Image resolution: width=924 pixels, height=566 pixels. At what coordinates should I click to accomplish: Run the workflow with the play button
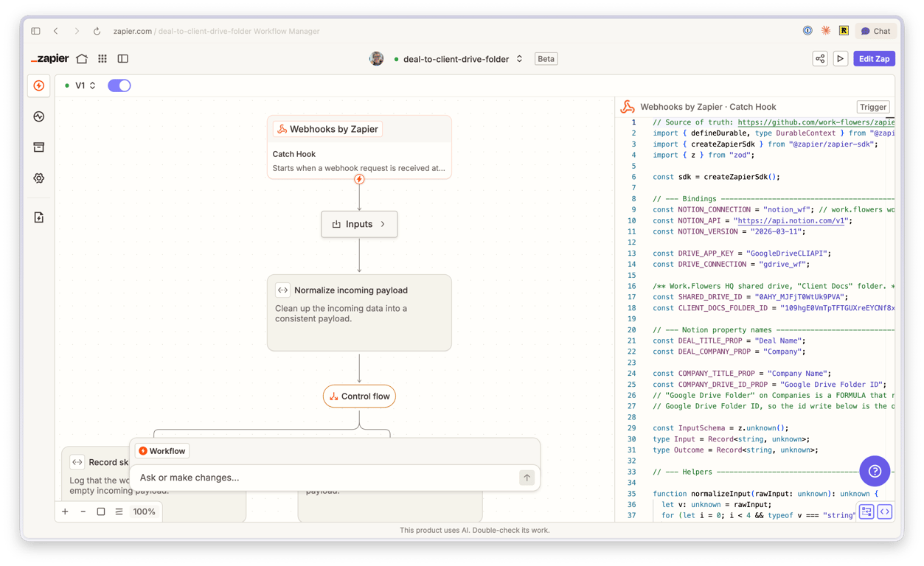click(x=841, y=59)
